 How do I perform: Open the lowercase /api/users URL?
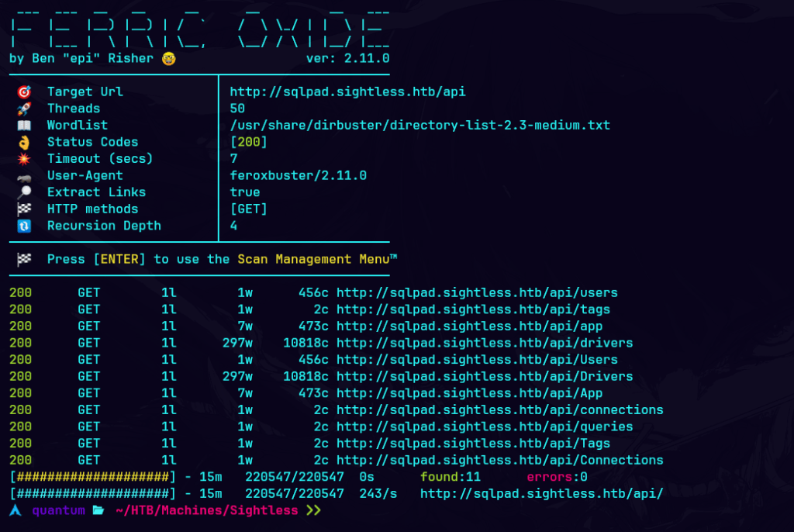pos(477,293)
